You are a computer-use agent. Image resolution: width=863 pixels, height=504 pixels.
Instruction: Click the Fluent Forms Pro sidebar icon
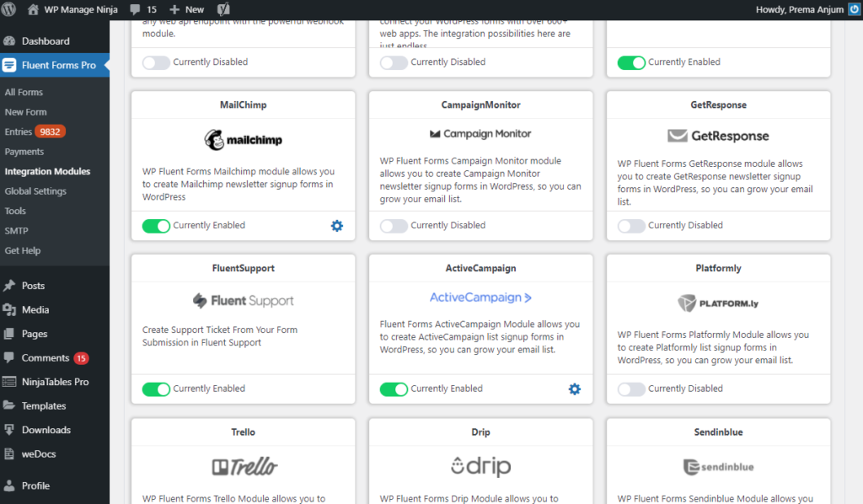coord(10,64)
